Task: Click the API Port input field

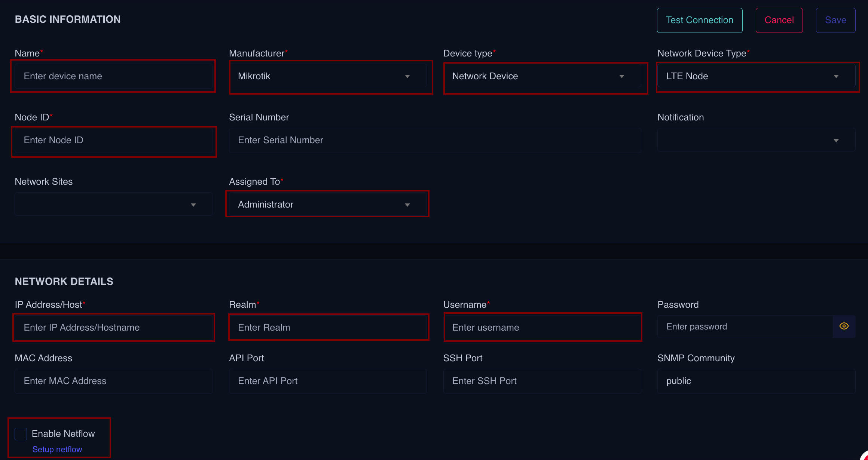Action: [x=328, y=381]
